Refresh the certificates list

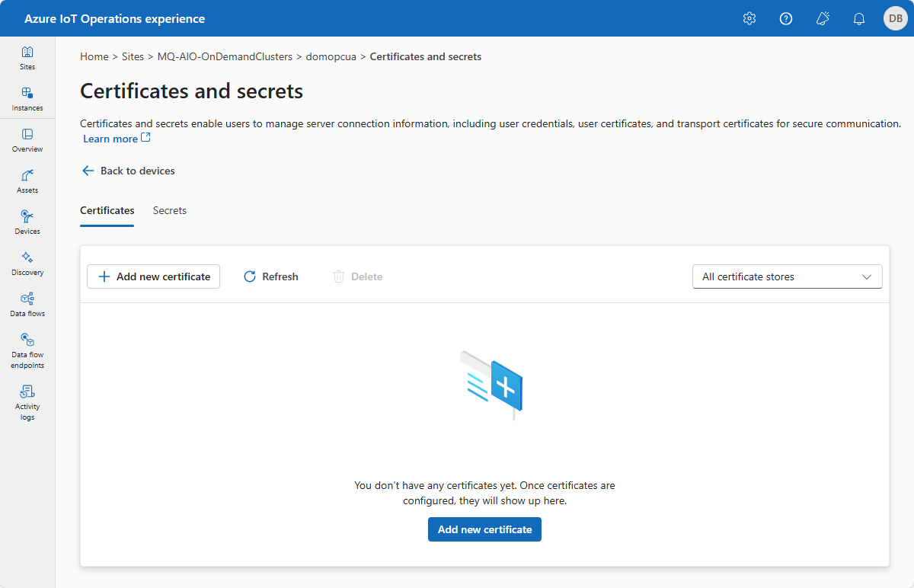tap(271, 276)
